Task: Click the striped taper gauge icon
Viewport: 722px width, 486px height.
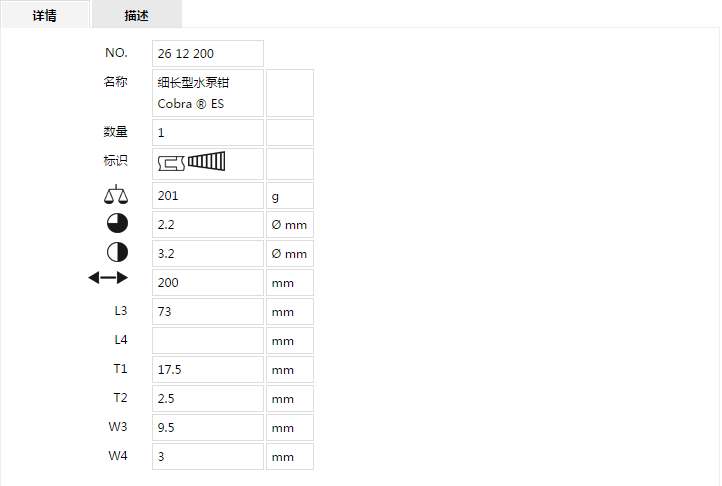Action: pyautogui.click(x=206, y=161)
